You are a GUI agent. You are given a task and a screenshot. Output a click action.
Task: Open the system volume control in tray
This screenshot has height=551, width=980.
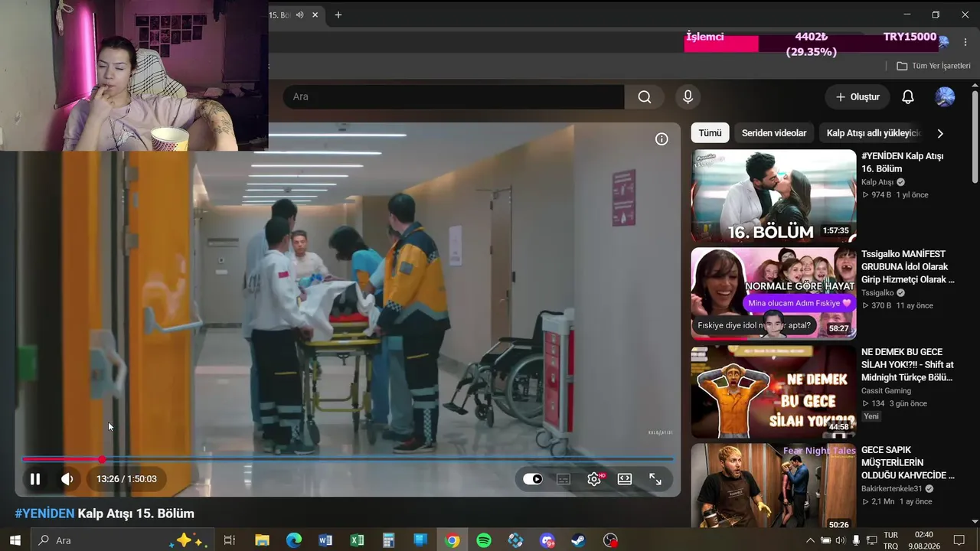841,540
